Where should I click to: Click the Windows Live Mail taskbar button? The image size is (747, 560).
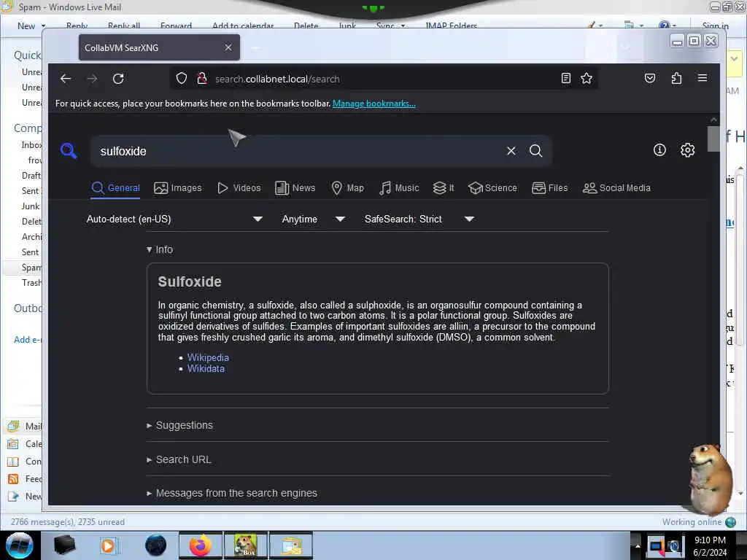pos(292,545)
